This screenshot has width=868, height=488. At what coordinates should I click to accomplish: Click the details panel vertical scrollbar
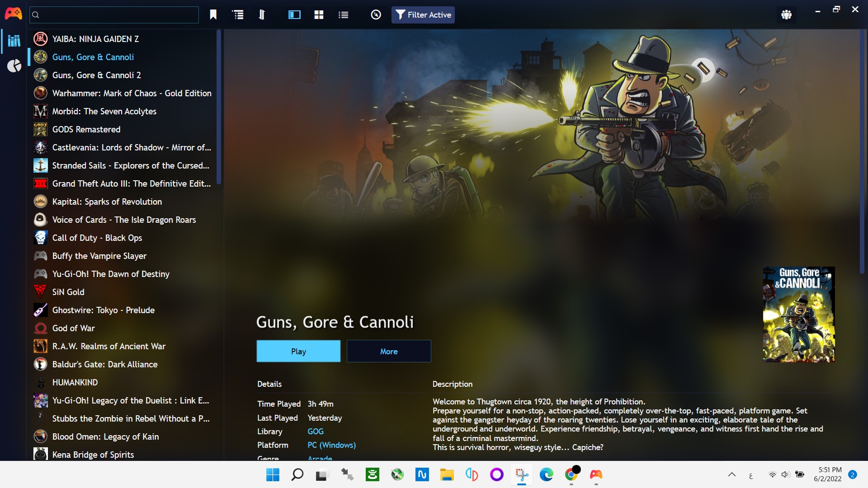[x=862, y=152]
